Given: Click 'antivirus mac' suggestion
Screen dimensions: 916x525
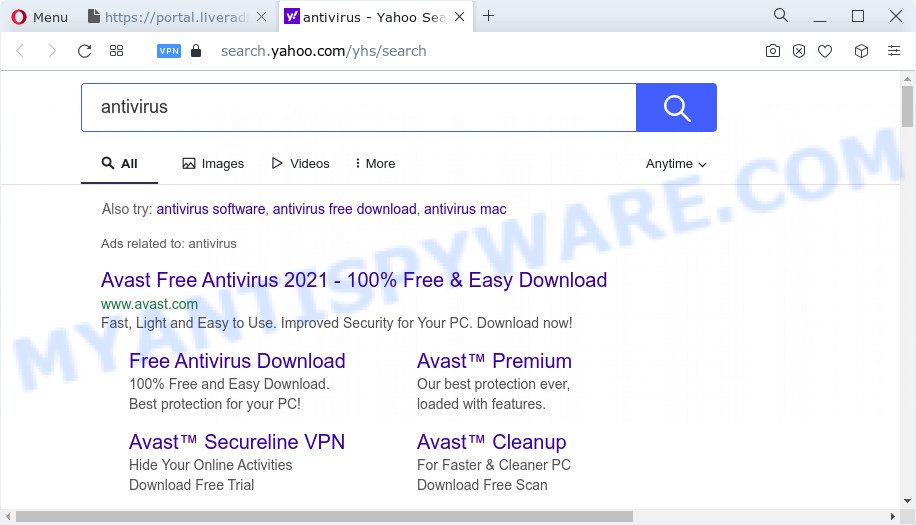Looking at the screenshot, I should [465, 209].
